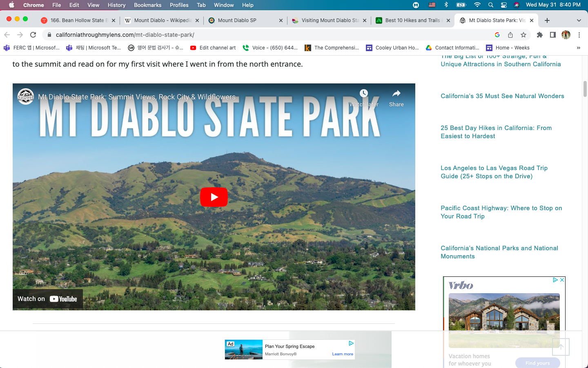Open the YouTube channel avatar on video
The image size is (588, 368).
pos(26,97)
